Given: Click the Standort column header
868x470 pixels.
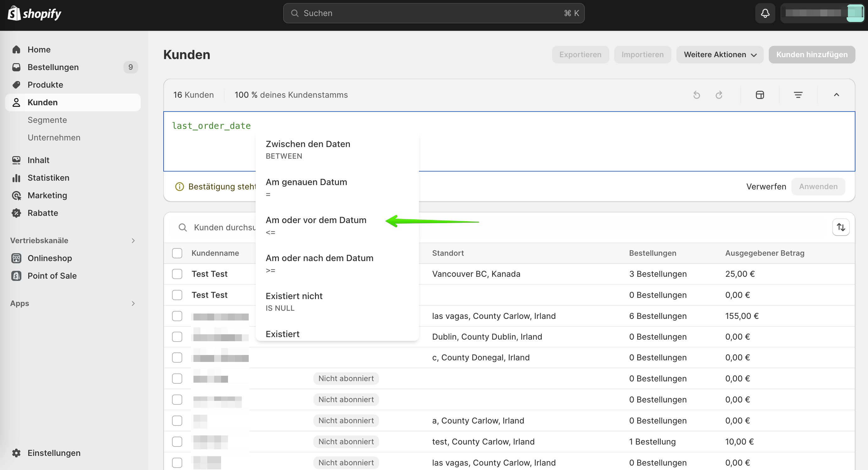Looking at the screenshot, I should click(x=448, y=253).
